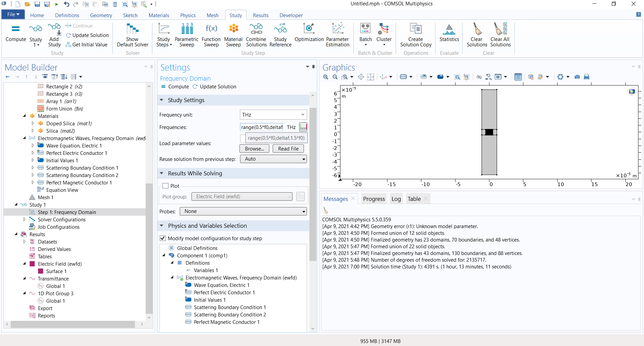Uncheck Modify model configuration for study step
The height and width of the screenshot is (346, 644).
(163, 238)
